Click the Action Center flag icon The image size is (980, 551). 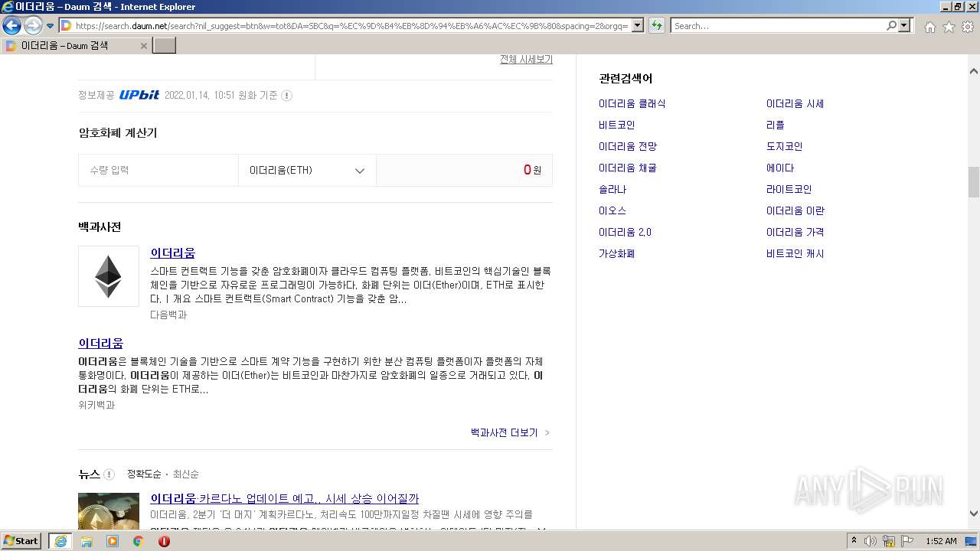[906, 541]
